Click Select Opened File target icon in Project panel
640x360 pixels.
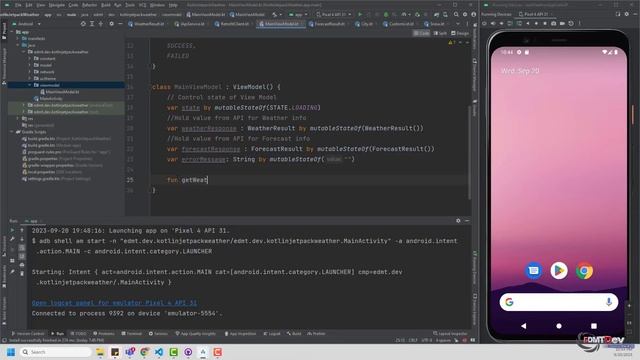(x=83, y=24)
